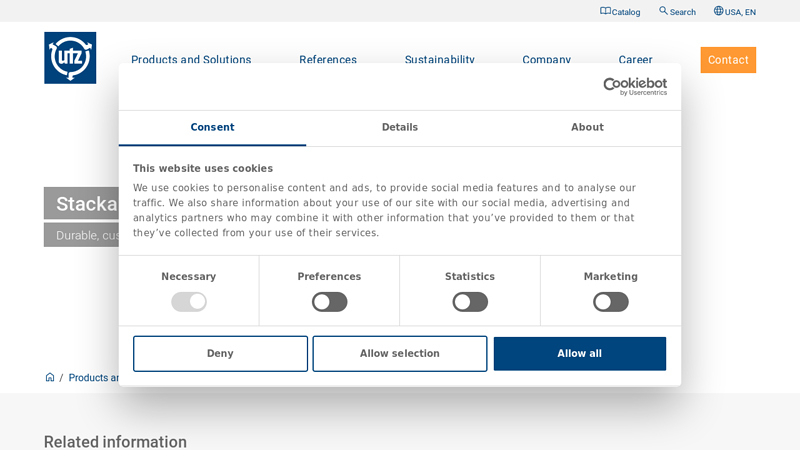Expand the Products and Solutions menu
The width and height of the screenshot is (800, 450).
(x=191, y=60)
